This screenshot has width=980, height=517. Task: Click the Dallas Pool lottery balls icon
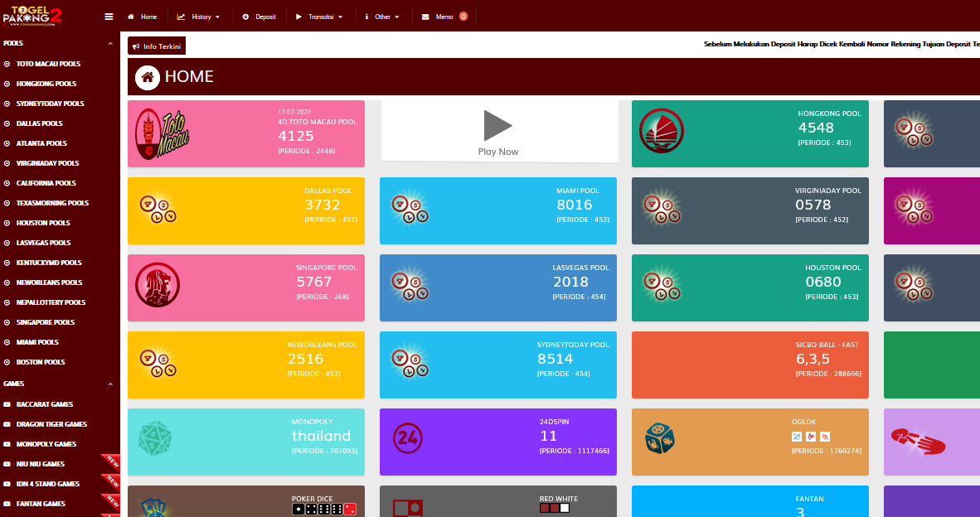(x=158, y=209)
